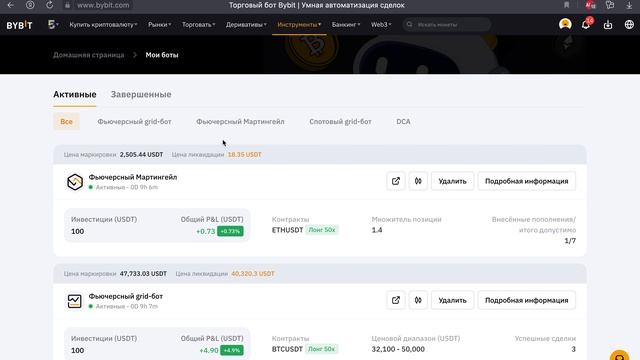Click browser back arrow

point(11,5)
